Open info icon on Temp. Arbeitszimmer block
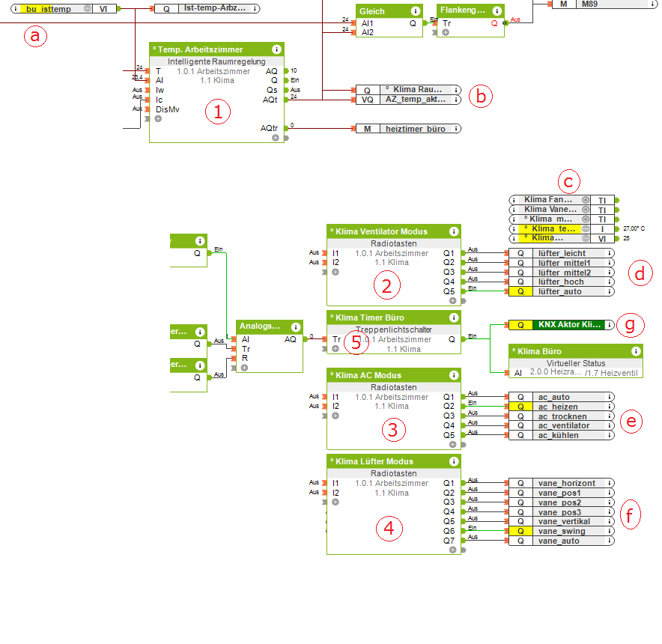The image size is (662, 644). [x=276, y=49]
